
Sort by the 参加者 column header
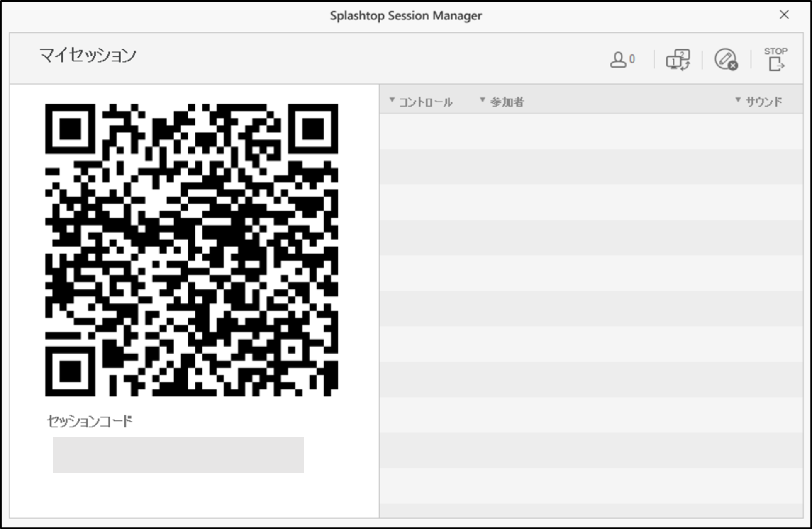click(502, 102)
